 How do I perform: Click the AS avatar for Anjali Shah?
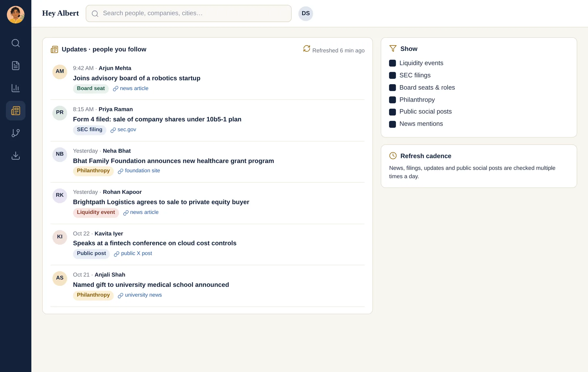pos(60,278)
